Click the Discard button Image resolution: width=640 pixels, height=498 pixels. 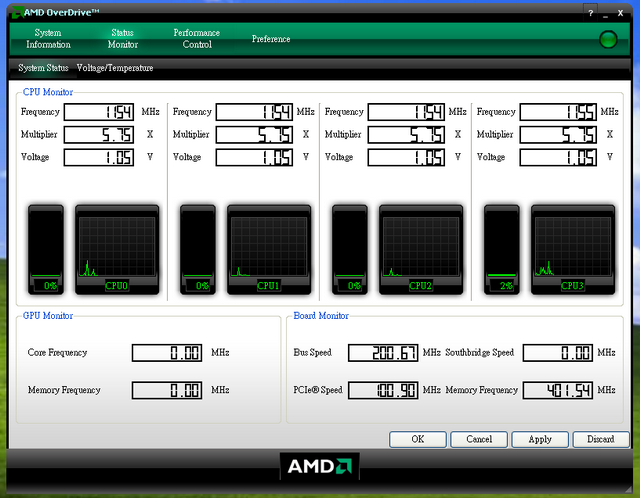600,439
